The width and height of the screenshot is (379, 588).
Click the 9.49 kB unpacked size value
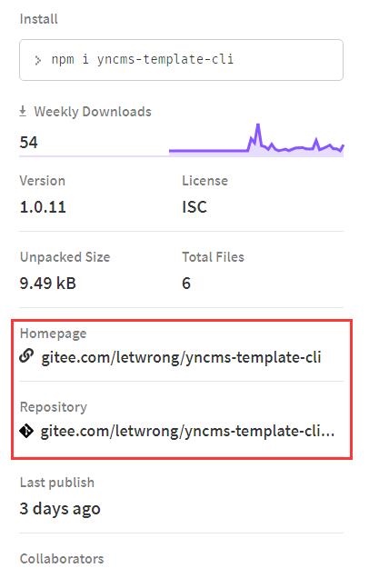tap(47, 284)
